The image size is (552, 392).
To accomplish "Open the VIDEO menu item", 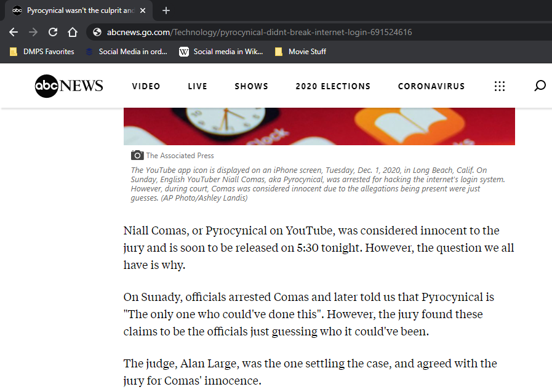I will click(146, 86).
